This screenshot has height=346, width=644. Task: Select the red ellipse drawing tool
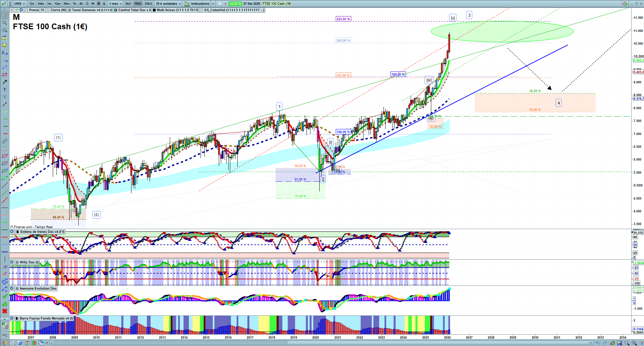[x=5, y=156]
